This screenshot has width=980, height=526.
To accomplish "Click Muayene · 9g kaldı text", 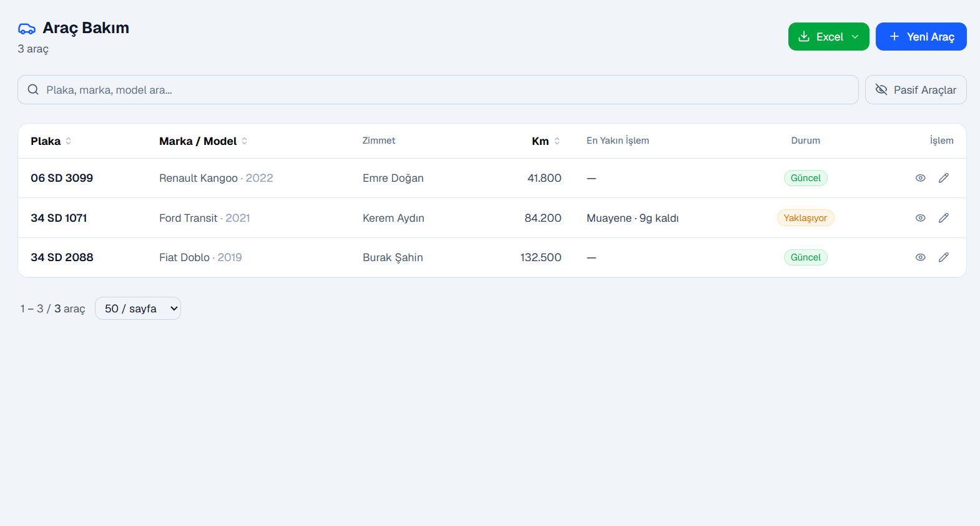I will tap(632, 218).
